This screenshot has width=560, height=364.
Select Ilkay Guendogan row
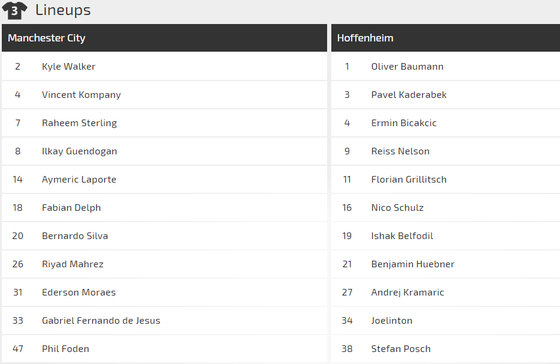(164, 151)
